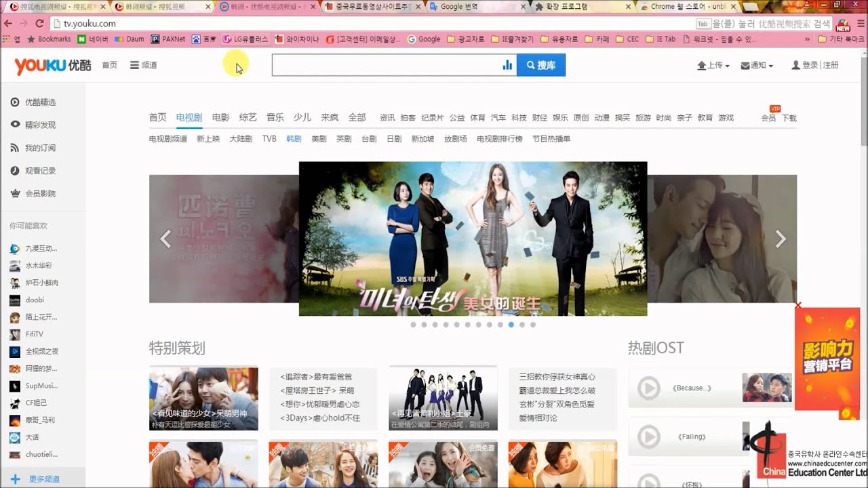Open the FifiTV channel
This screenshot has height=488, width=868.
(x=34, y=334)
